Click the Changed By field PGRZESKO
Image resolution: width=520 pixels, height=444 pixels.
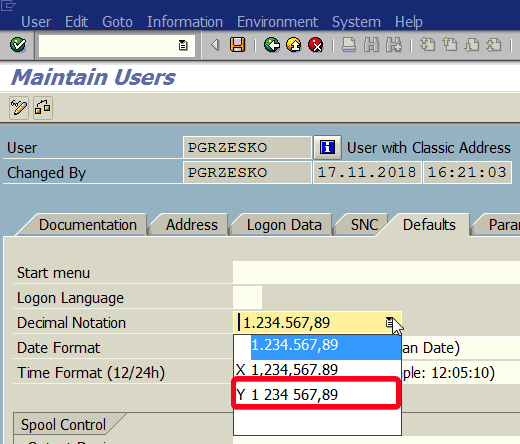pyautogui.click(x=247, y=172)
